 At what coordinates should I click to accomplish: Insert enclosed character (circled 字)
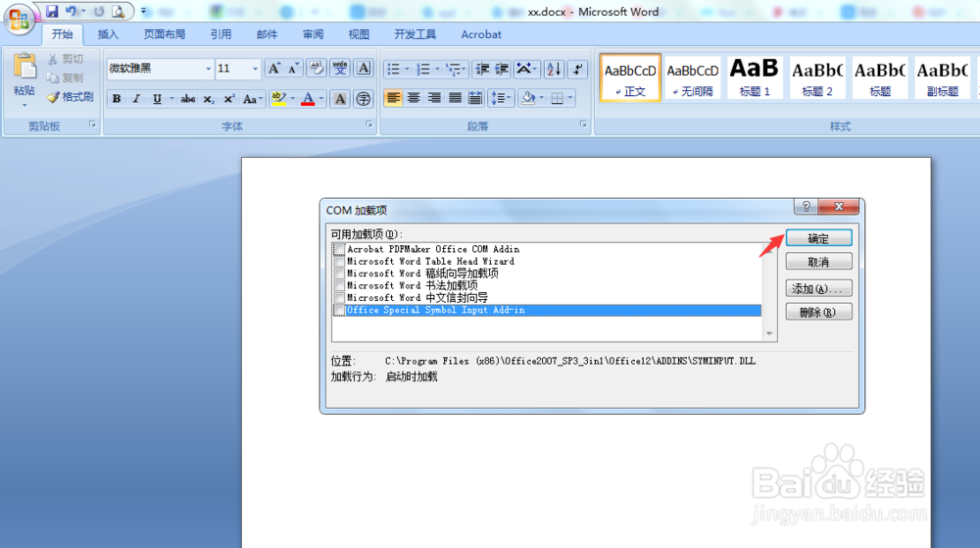click(x=364, y=99)
